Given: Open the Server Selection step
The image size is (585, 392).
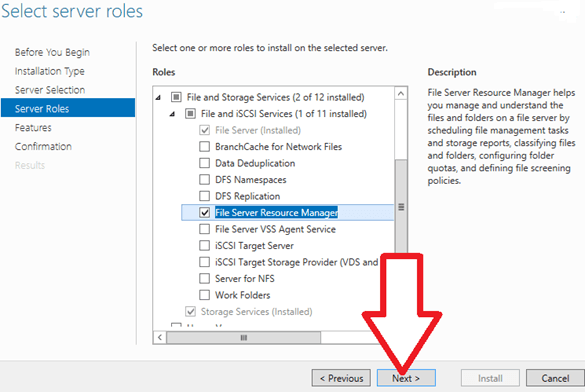Looking at the screenshot, I should pos(50,90).
